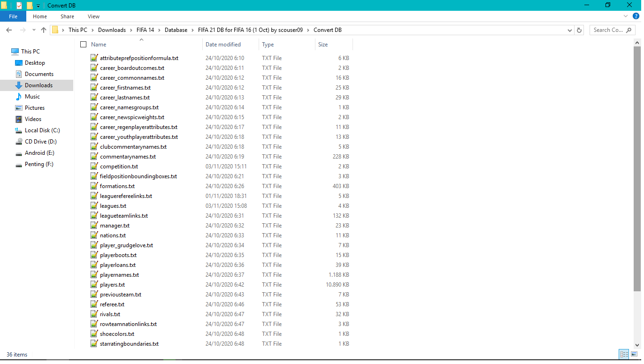Screen dimensions: 644x364
Task: Open the File menu
Action: (x=13, y=16)
